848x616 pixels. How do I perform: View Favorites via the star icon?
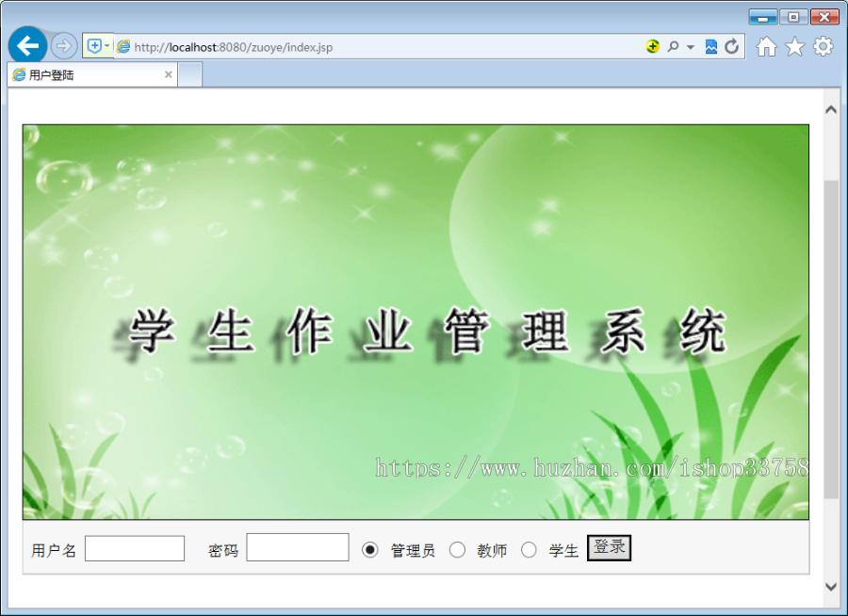(x=795, y=46)
